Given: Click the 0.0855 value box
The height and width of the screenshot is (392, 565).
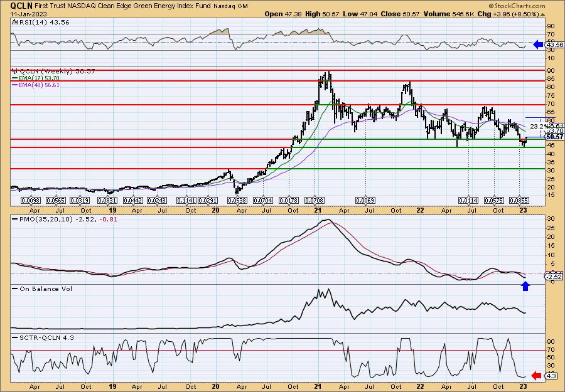Looking at the screenshot, I should [519, 201].
